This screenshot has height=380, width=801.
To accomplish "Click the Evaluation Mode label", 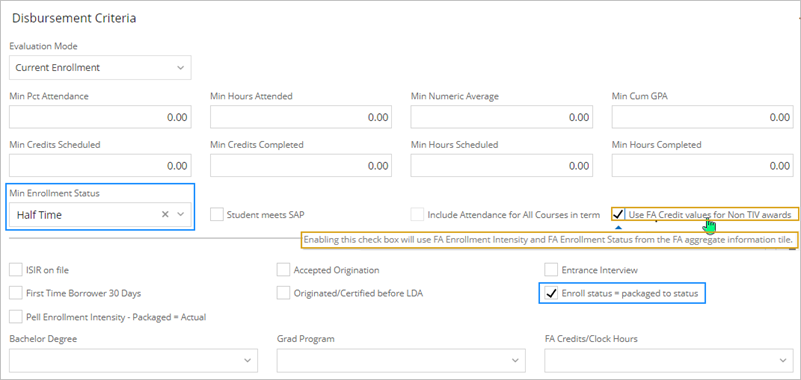I will 43,46.
